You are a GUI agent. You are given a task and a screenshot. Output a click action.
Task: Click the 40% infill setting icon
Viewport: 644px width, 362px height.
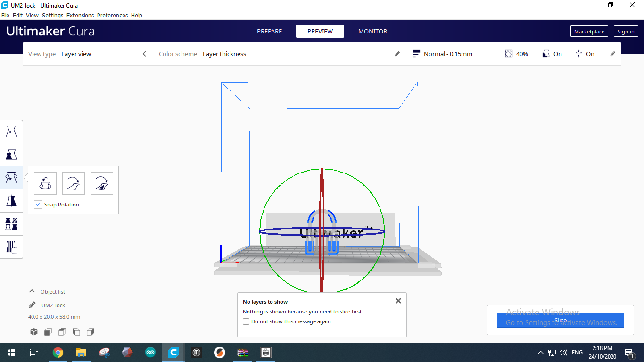(509, 54)
